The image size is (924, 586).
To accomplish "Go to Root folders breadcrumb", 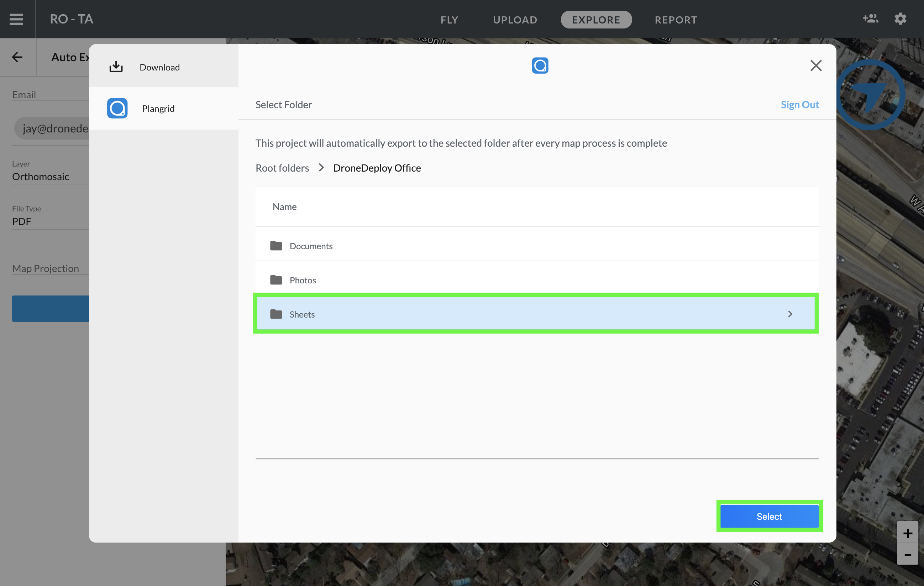I will coord(282,168).
